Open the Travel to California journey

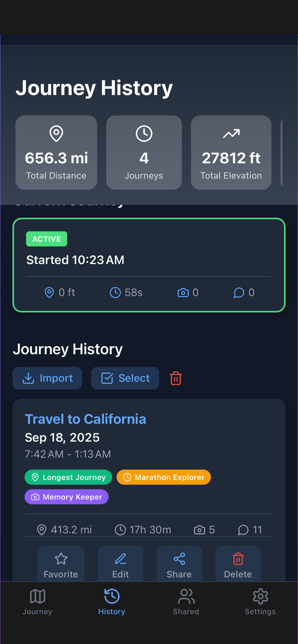(85, 419)
